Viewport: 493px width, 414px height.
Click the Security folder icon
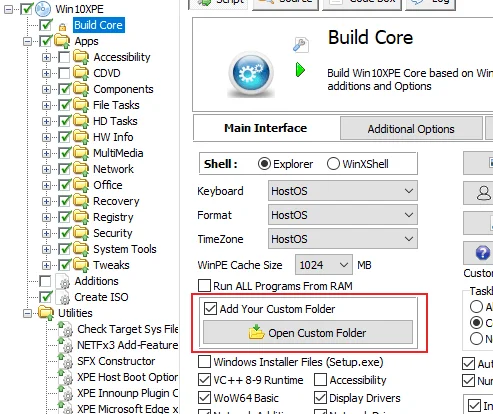[x=81, y=233]
